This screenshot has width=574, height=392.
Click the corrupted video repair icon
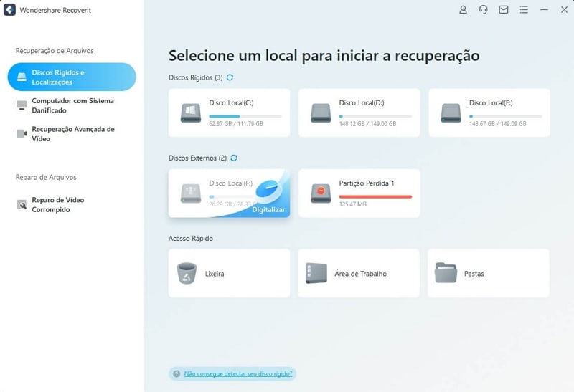pos(22,204)
